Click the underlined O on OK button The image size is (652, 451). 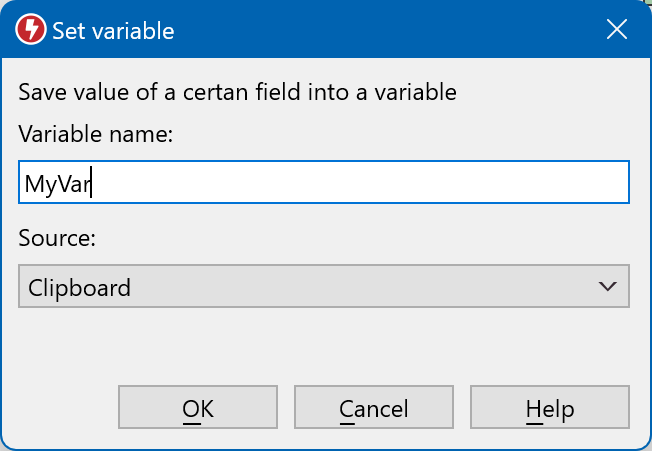[190, 408]
